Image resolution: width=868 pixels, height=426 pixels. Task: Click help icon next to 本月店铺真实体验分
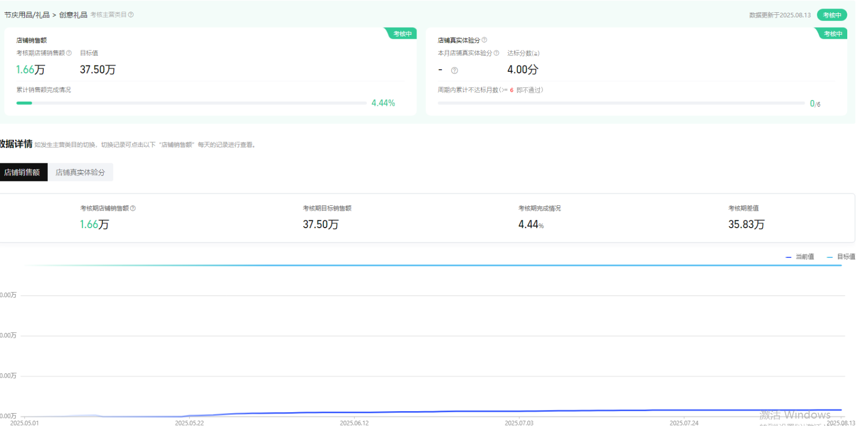pos(496,53)
